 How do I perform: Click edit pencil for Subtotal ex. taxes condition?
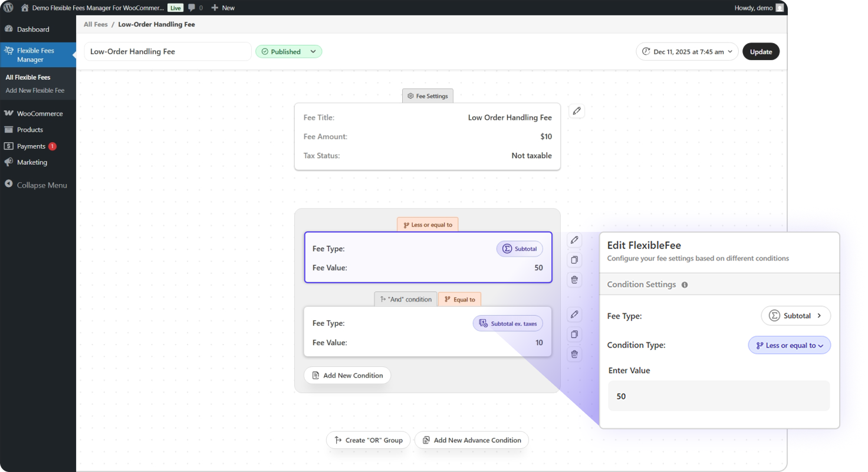[x=574, y=314]
